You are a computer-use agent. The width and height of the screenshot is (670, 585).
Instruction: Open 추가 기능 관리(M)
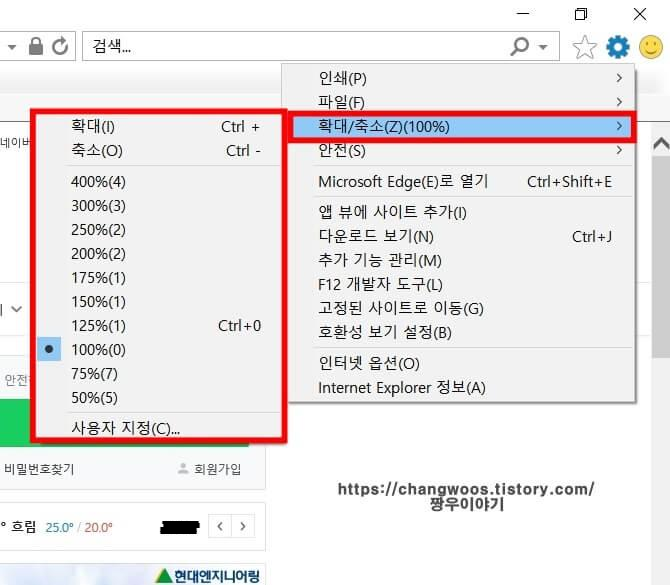(x=461, y=260)
